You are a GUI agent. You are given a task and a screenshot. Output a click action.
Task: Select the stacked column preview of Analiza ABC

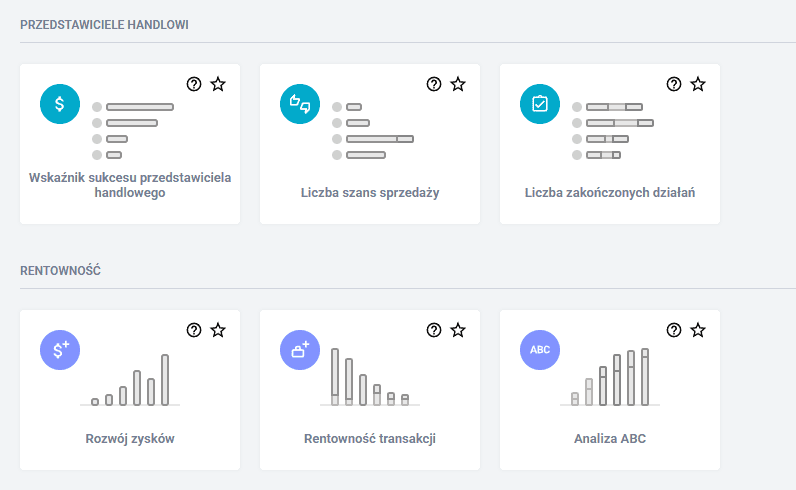pyautogui.click(x=610, y=377)
